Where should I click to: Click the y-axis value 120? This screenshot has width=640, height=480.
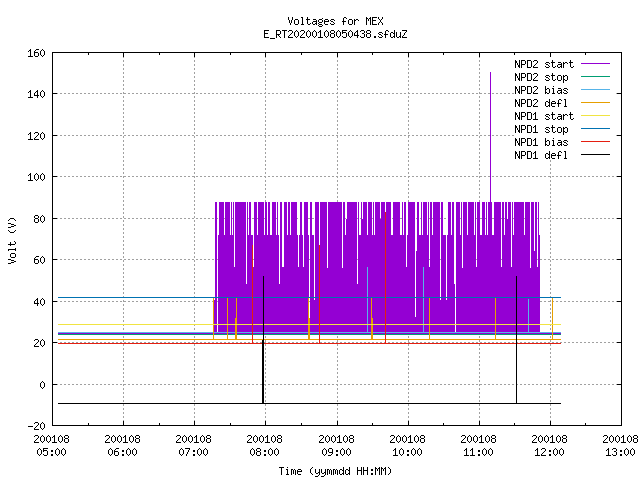coord(36,136)
